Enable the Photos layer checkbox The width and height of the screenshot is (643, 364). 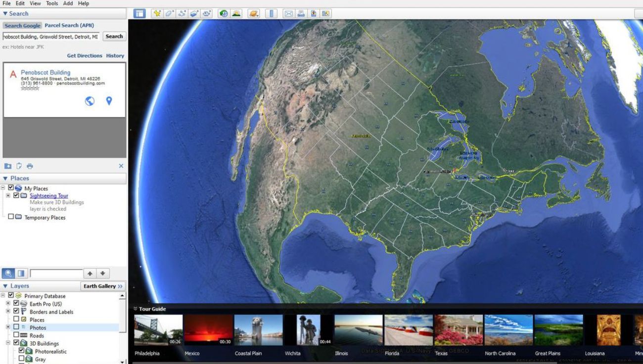(x=16, y=327)
